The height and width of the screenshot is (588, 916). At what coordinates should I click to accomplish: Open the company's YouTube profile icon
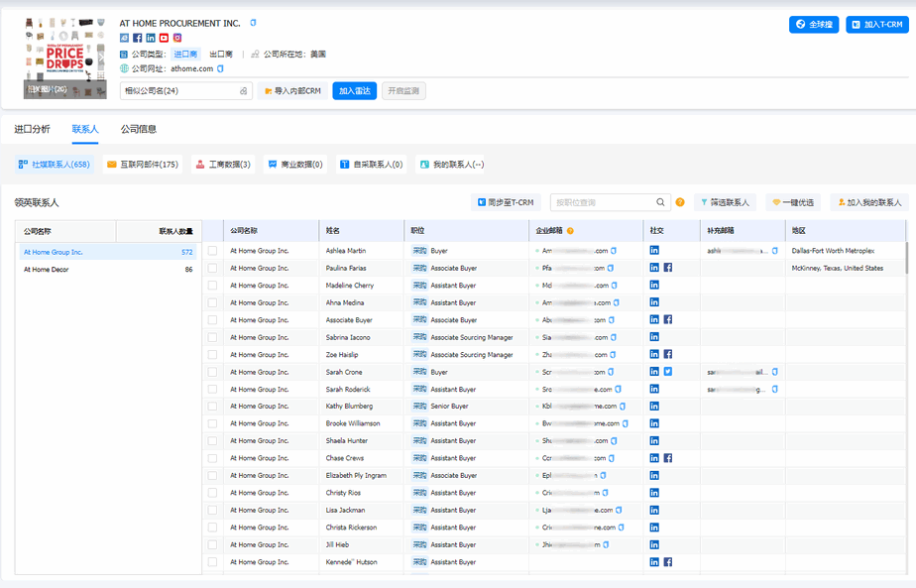[x=164, y=38]
